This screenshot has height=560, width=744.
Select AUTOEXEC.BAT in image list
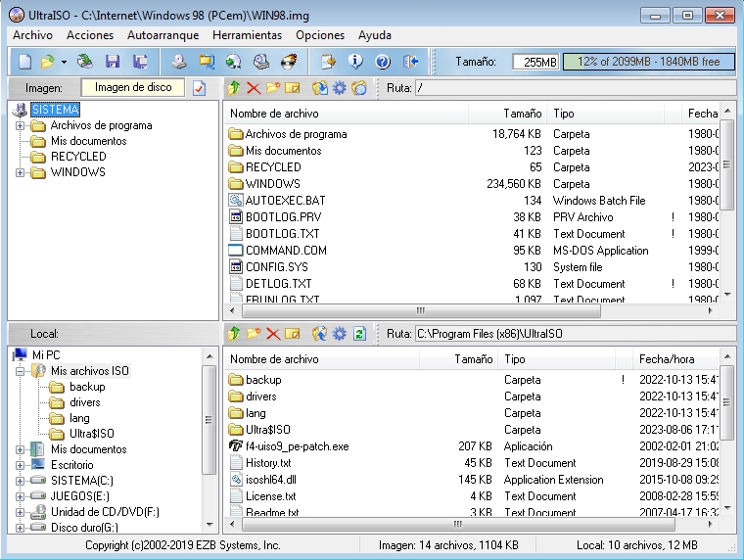[x=285, y=201]
